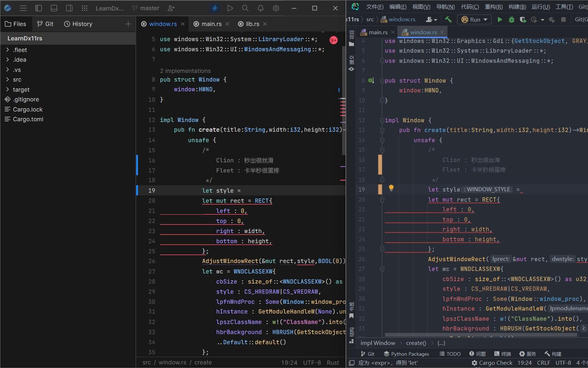Viewport: 588px width, 368px height.
Task: Toggle Fleet Smart Mode lightning icon
Action: click(215, 8)
